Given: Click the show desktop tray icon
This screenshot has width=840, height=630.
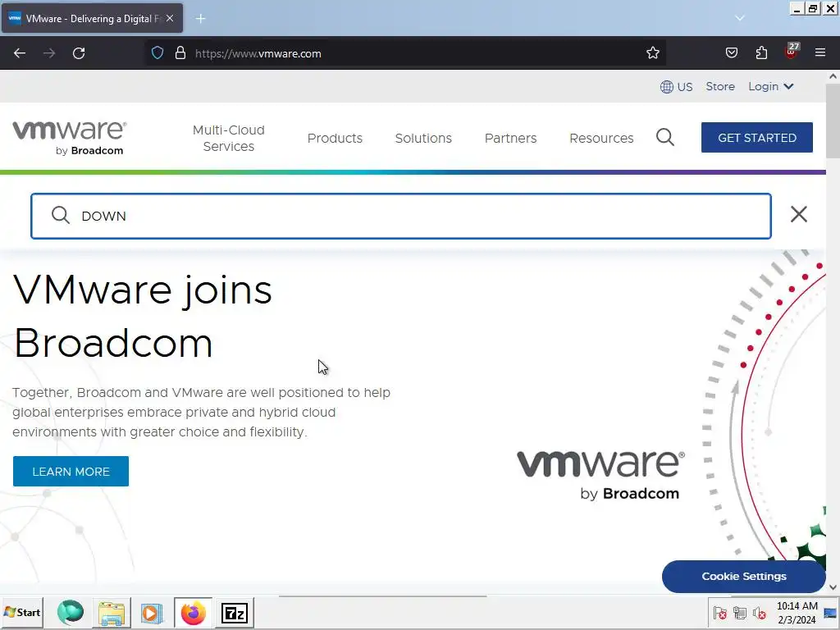Looking at the screenshot, I should (831, 613).
